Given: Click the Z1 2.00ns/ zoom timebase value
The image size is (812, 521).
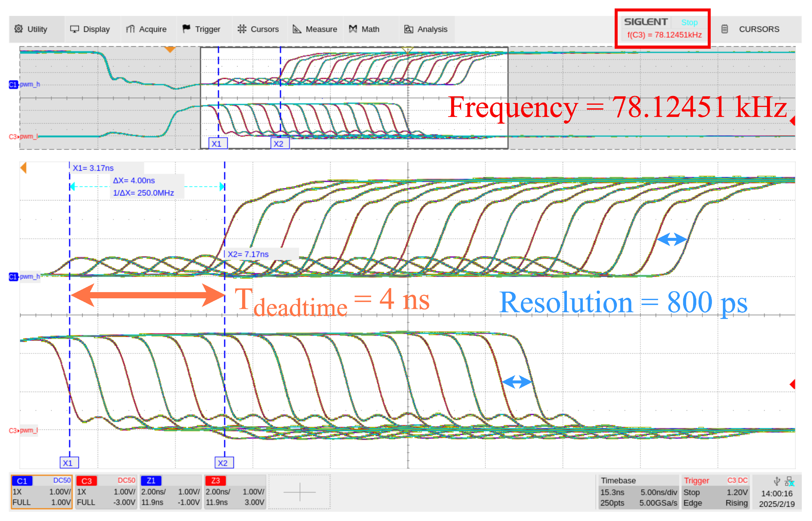Looking at the screenshot, I should 154,492.
